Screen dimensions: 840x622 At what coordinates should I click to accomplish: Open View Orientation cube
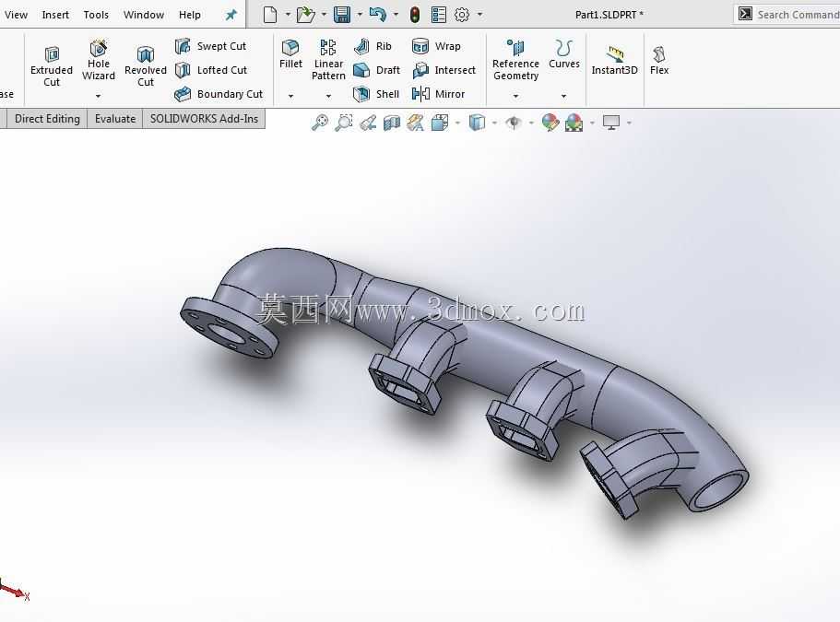click(440, 123)
